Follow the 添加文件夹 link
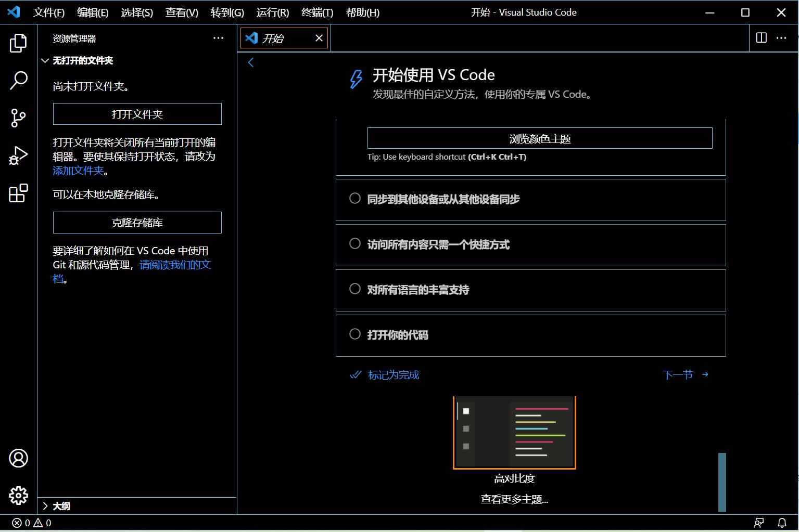Image resolution: width=799 pixels, height=532 pixels. pos(78,171)
